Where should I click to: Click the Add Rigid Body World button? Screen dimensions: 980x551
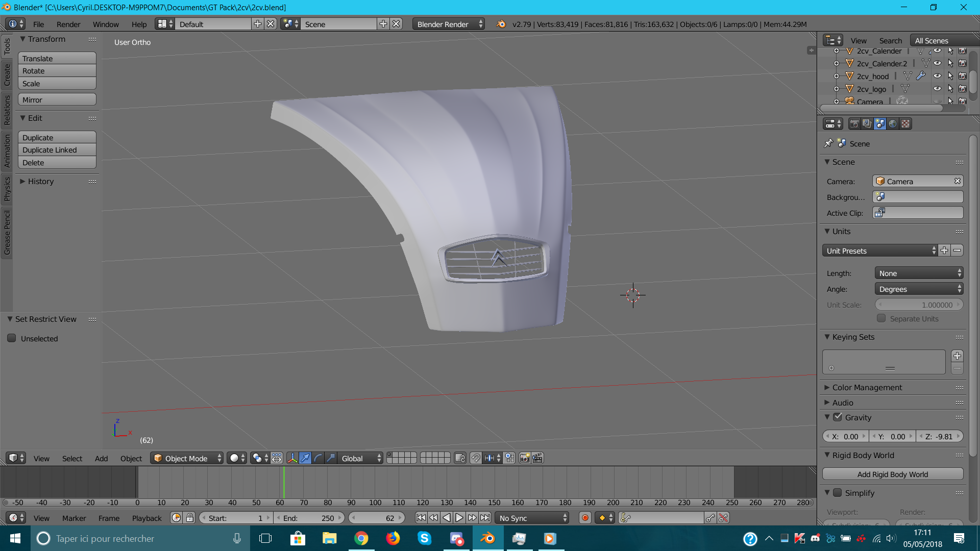tap(892, 474)
